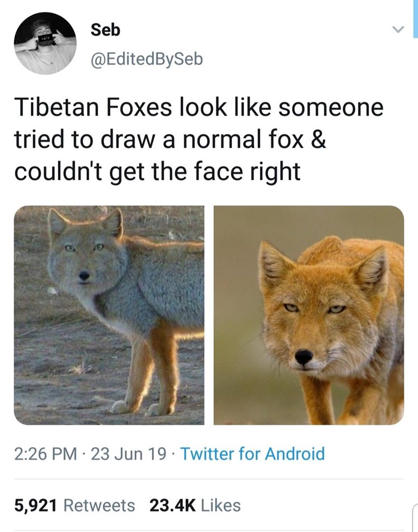Viewport: 418px width, 532px height.
Task: Select the tweet text about Tibetan Foxes
Action: 199,139
